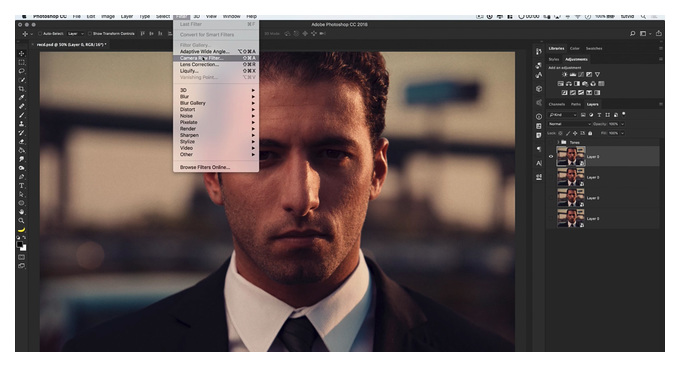Open the Move tool preset picker arrow
Image resolution: width=680 pixels, height=367 pixels.
click(x=31, y=34)
